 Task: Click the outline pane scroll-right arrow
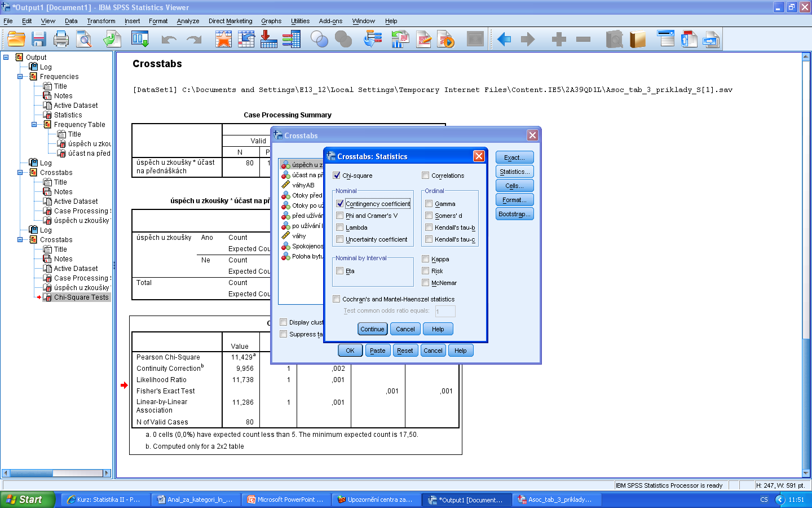click(107, 473)
